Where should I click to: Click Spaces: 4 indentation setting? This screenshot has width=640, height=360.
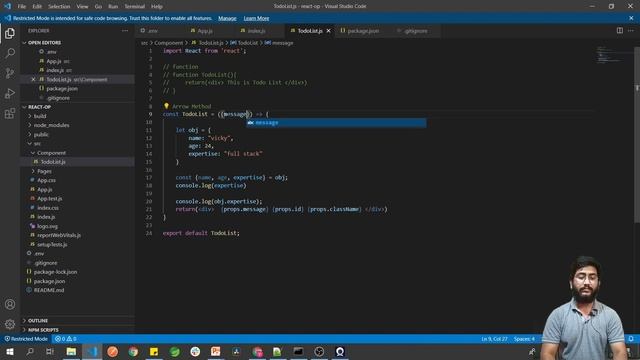pyautogui.click(x=524, y=339)
